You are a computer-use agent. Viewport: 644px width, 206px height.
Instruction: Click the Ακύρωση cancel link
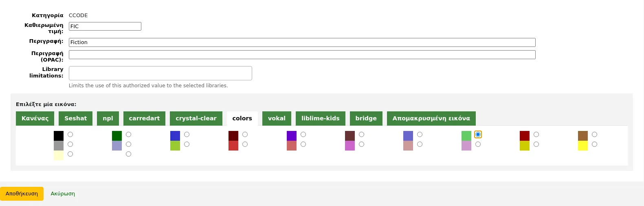[63, 194]
